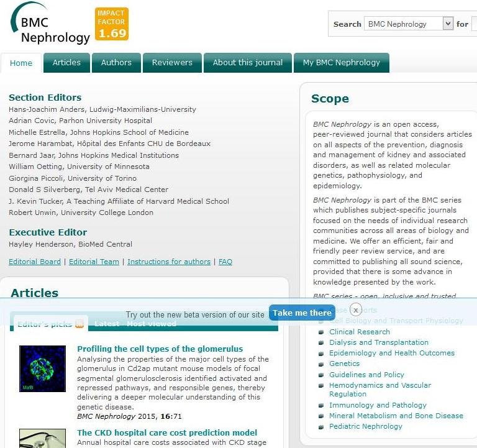Click the BMC Nephrology logo
The height and width of the screenshot is (448, 477).
click(50, 24)
